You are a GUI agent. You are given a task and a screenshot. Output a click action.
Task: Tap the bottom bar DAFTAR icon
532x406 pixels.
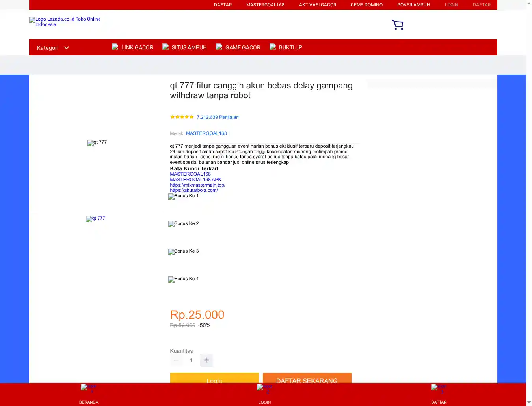439,388
